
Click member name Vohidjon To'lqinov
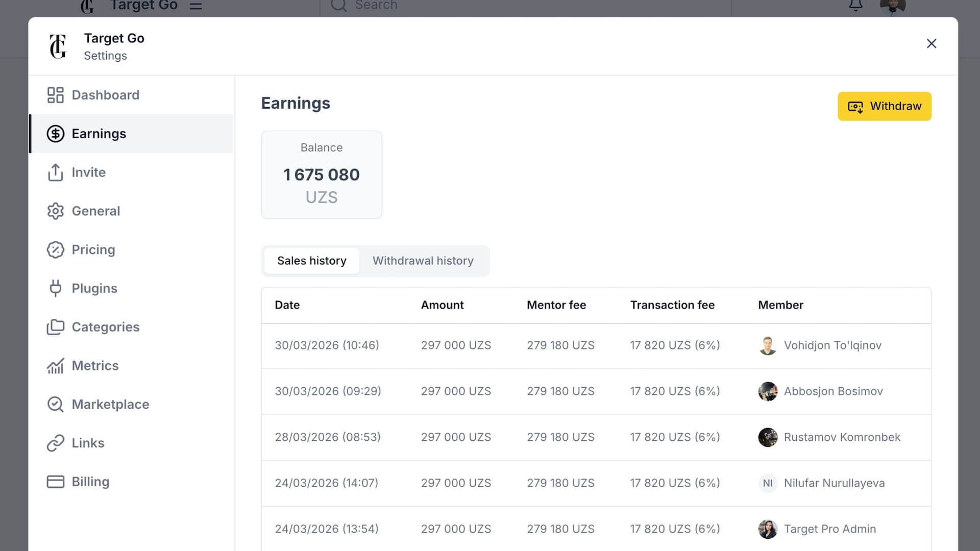tap(832, 345)
